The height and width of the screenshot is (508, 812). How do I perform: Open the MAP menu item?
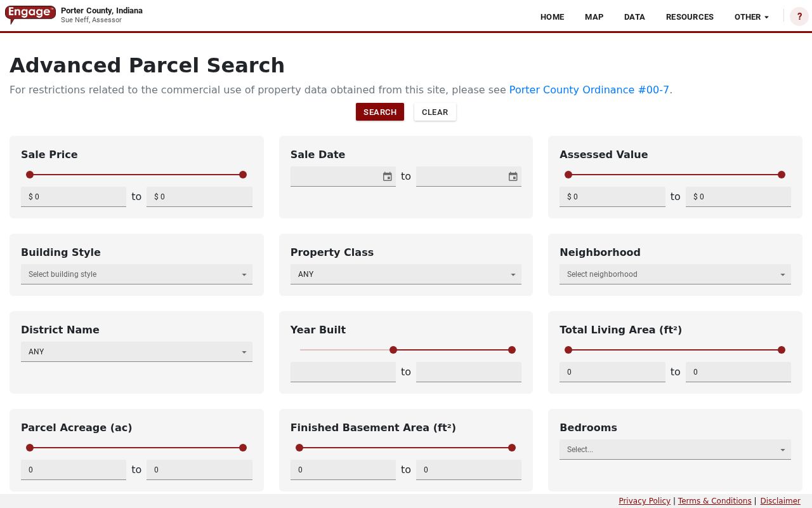(594, 17)
